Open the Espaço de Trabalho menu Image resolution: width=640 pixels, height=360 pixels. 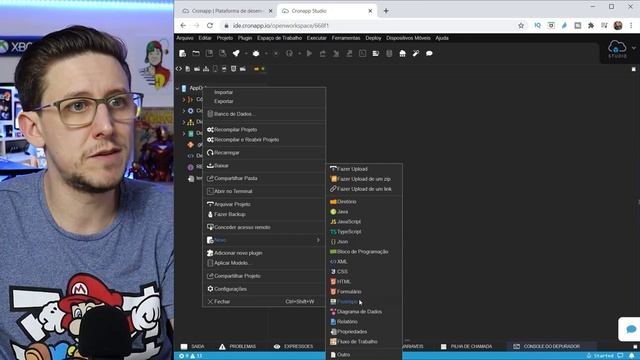(x=280, y=38)
